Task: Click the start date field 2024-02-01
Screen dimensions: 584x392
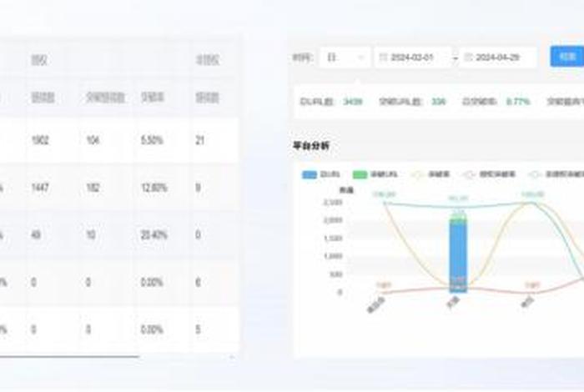Action: tap(413, 58)
